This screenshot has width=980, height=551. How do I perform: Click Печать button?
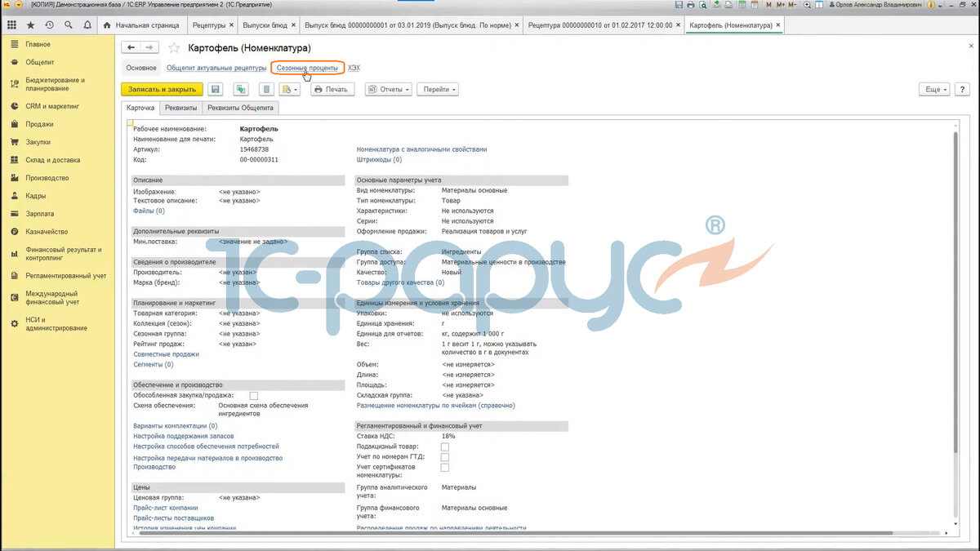(x=331, y=89)
